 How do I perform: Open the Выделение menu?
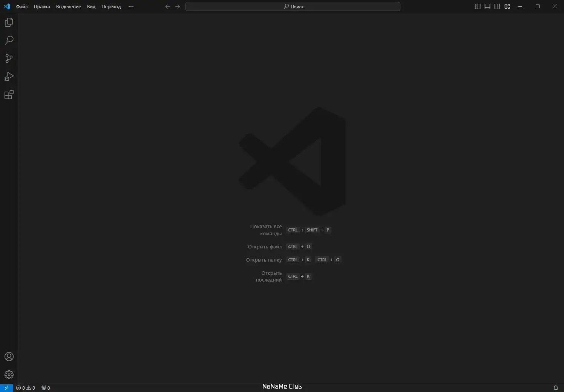click(69, 6)
